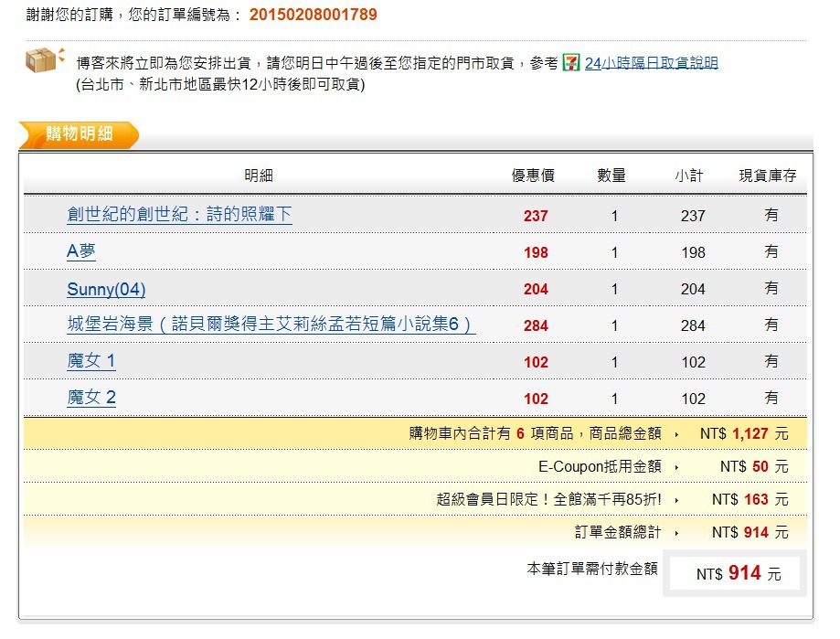Click the red price 284
This screenshot has width=840, height=639.
536,325
